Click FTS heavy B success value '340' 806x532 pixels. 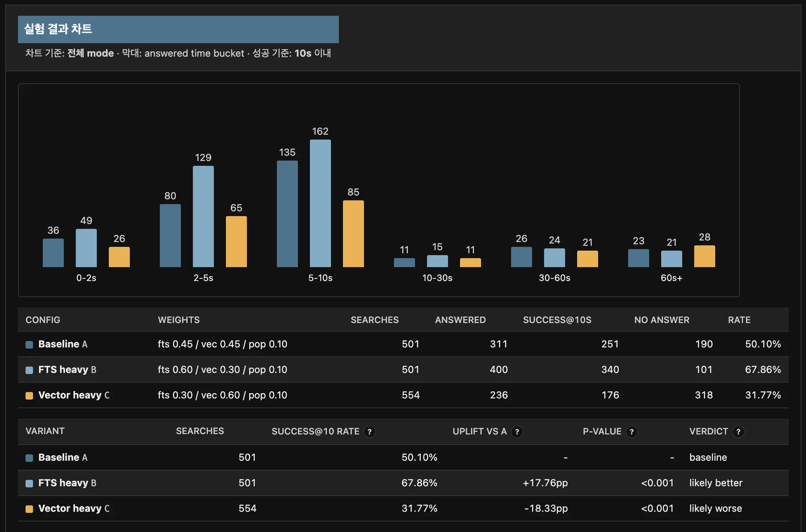click(610, 370)
